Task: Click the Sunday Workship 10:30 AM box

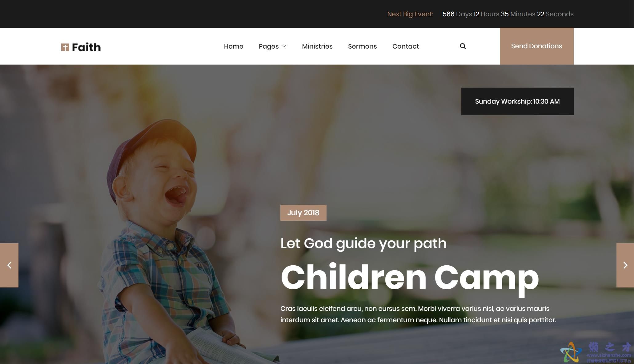Action: 517,101
